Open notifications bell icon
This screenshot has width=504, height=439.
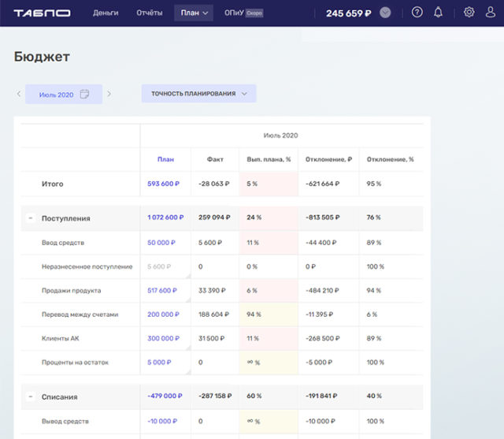(439, 13)
